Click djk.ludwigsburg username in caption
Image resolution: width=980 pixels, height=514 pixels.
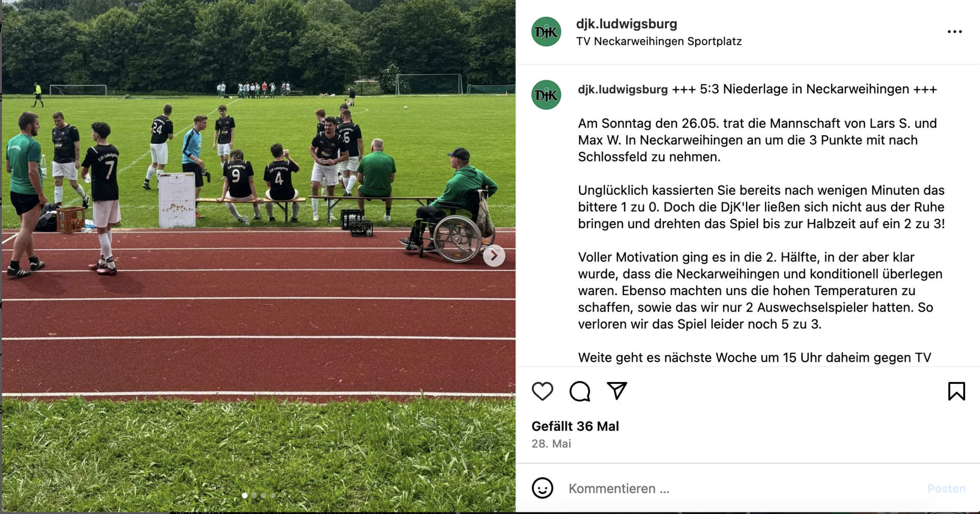(622, 89)
